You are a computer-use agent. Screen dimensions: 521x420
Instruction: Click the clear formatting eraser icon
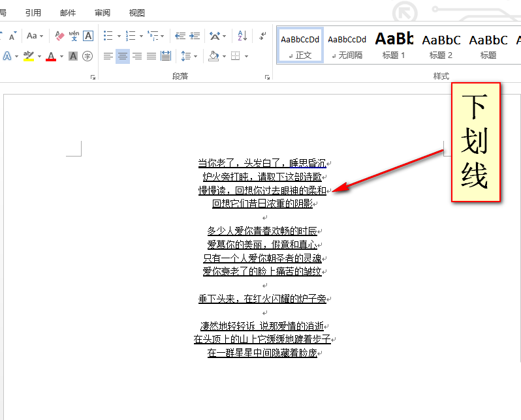coord(59,36)
